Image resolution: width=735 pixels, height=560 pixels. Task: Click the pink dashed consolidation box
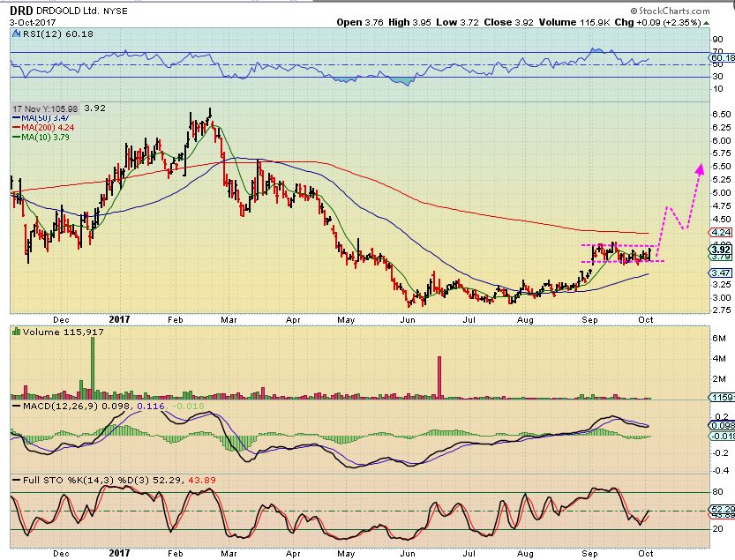coord(618,253)
